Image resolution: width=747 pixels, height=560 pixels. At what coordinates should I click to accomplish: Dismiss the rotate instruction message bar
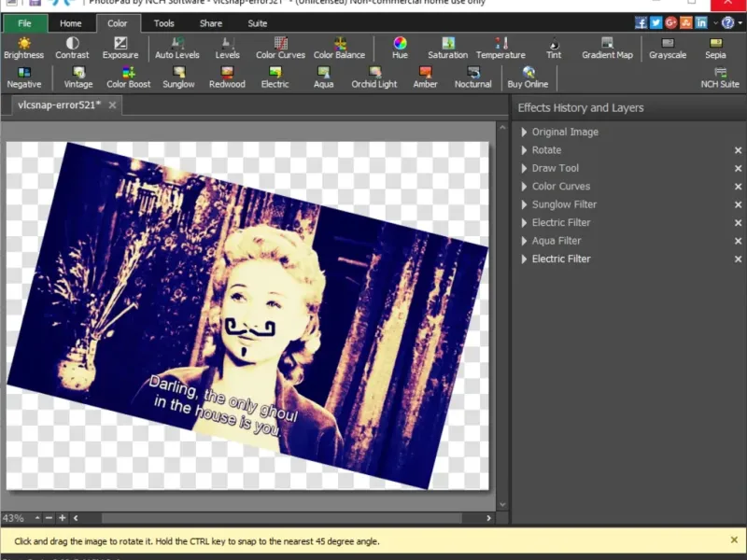coord(734,539)
